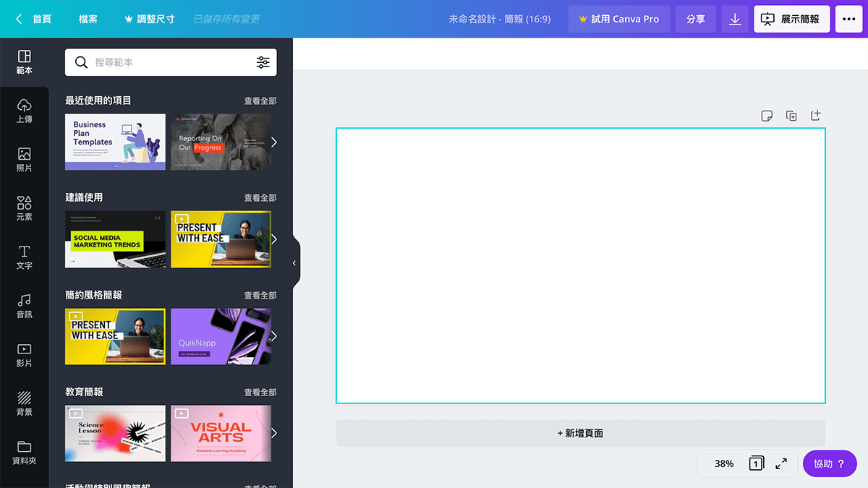Open the 元素 (Elements) sidebar panel
868x488 pixels.
pyautogui.click(x=24, y=208)
